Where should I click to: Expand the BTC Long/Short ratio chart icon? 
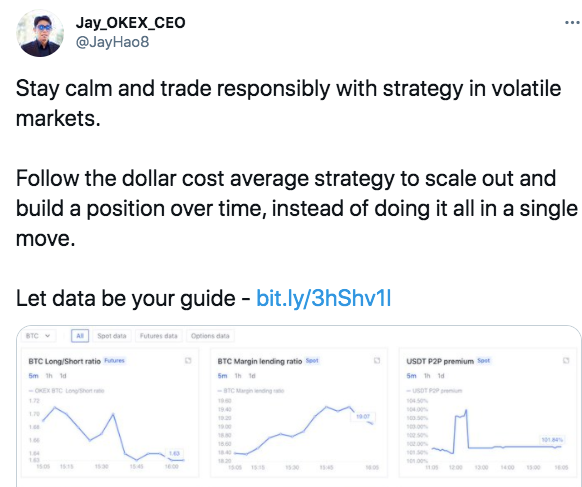[x=188, y=360]
